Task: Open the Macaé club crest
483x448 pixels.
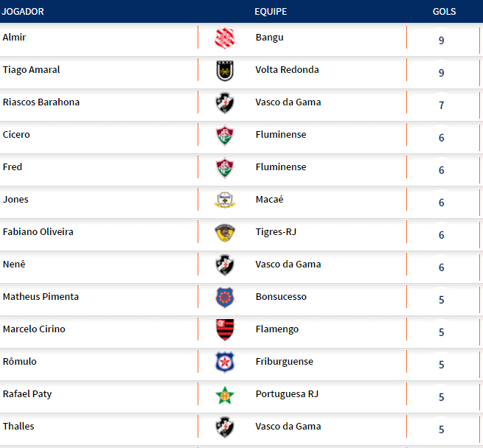Action: coord(224,200)
